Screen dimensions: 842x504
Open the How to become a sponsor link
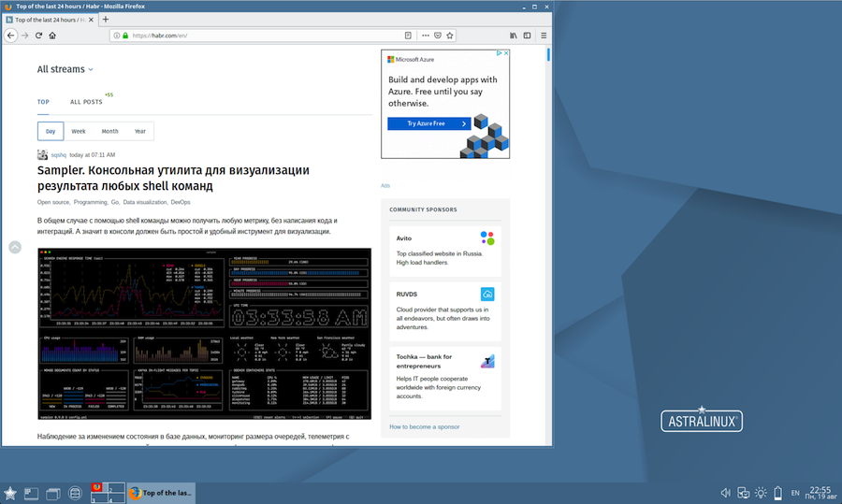point(425,426)
